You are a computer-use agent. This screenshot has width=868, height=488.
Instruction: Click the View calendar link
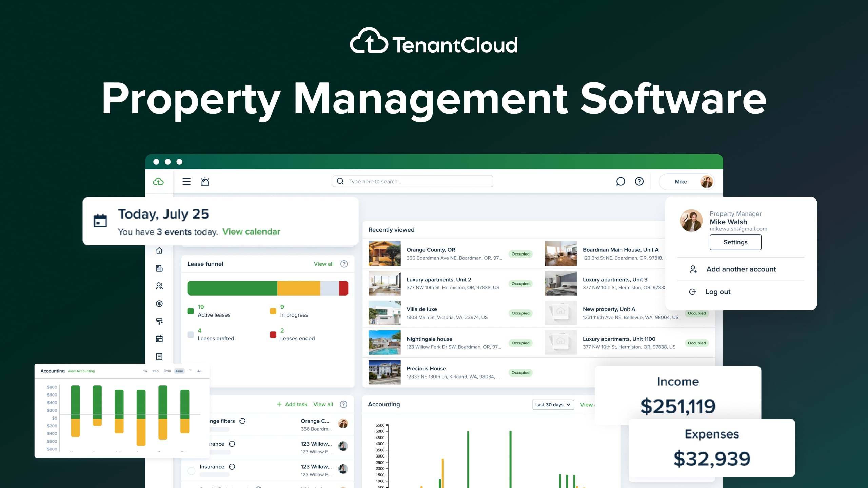pos(251,232)
